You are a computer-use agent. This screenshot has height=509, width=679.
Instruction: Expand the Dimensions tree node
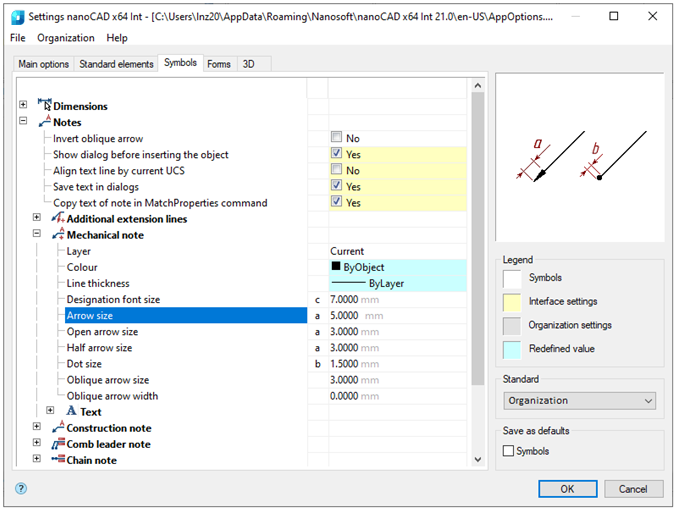tap(23, 105)
